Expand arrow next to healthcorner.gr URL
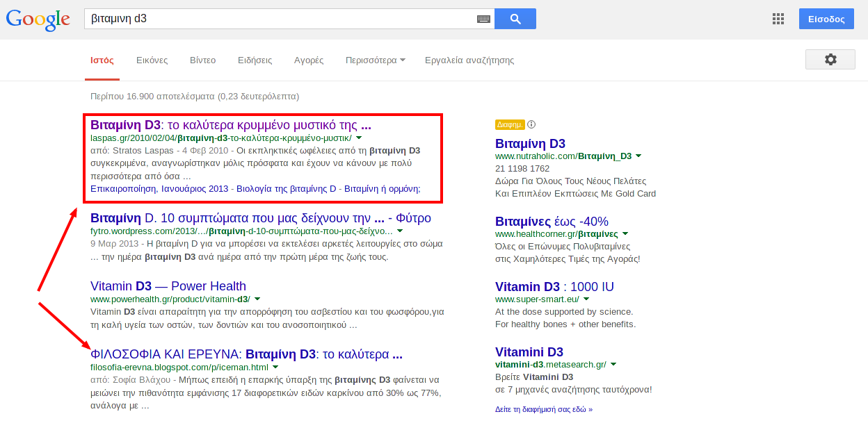 click(625, 234)
